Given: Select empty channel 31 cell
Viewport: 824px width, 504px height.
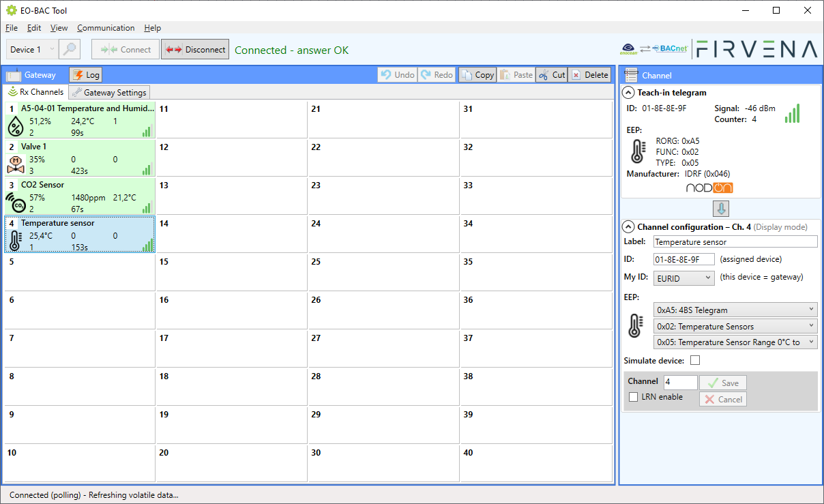Looking at the screenshot, I should click(x=536, y=119).
